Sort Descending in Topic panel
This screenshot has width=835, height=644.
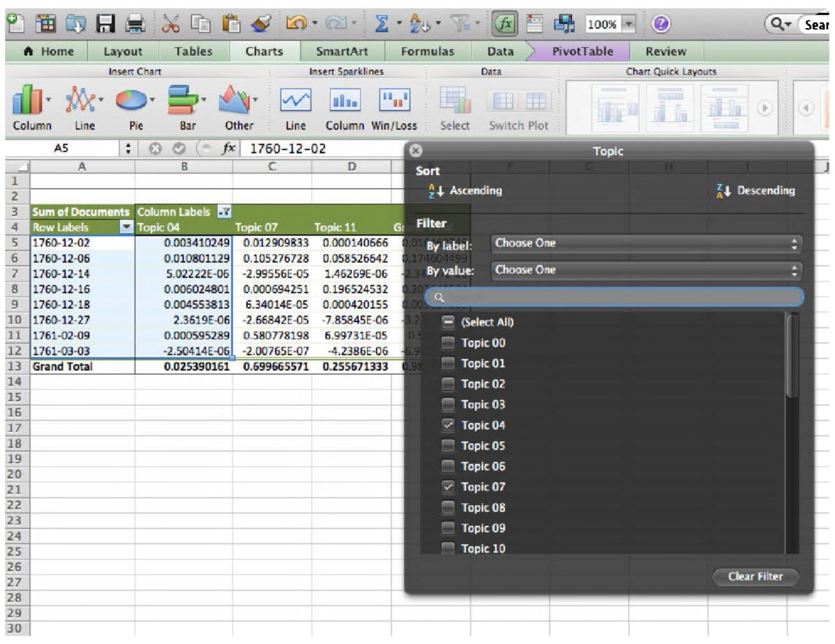756,190
